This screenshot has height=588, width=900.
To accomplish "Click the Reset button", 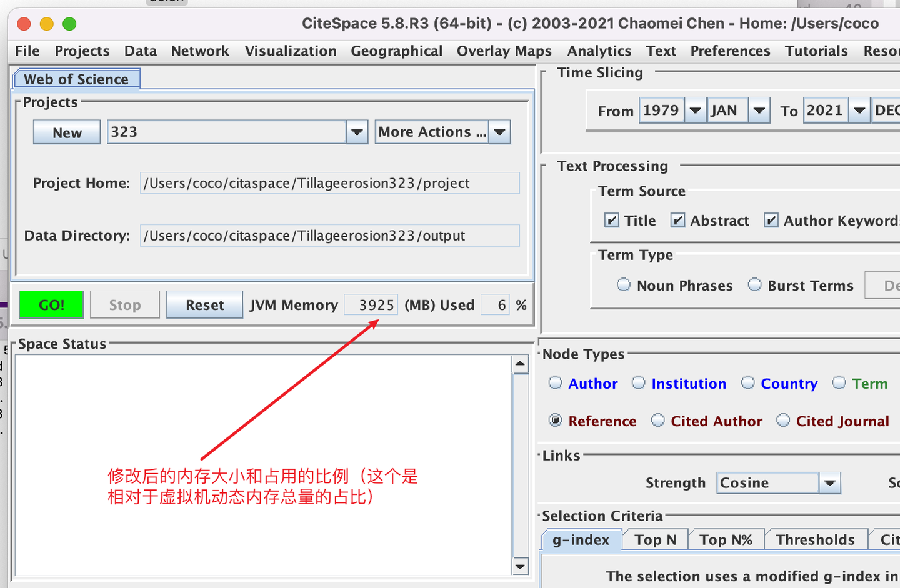I will pos(205,305).
